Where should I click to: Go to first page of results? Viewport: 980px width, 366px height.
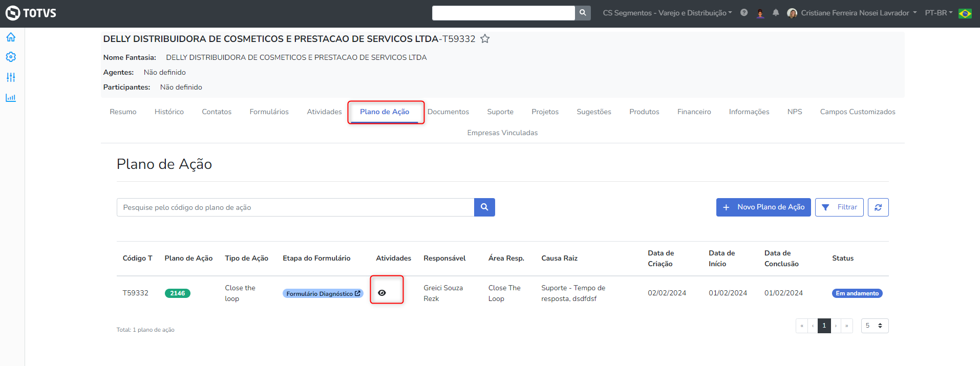pyautogui.click(x=802, y=326)
